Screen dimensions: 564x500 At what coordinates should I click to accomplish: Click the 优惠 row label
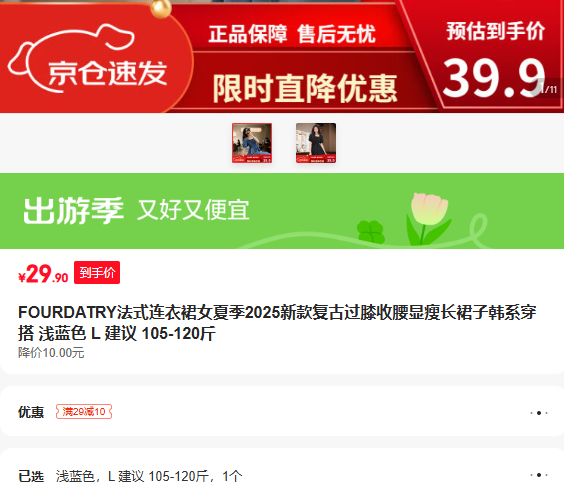31,412
